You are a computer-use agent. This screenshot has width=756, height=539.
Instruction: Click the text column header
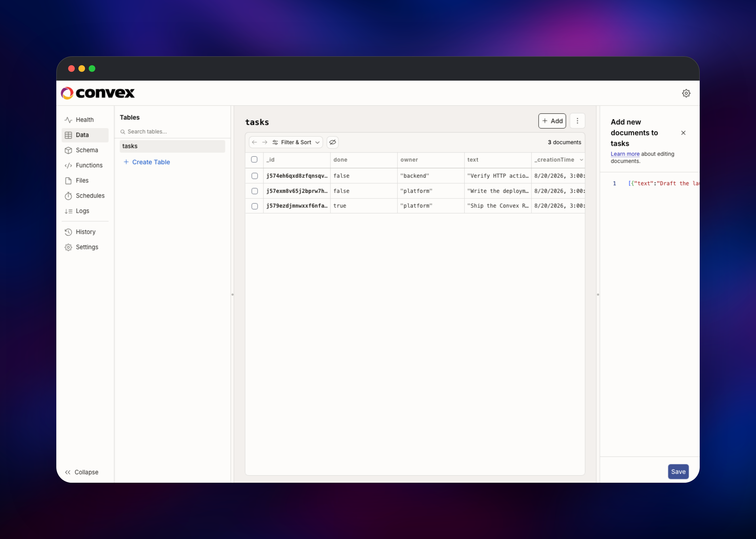[498, 160]
